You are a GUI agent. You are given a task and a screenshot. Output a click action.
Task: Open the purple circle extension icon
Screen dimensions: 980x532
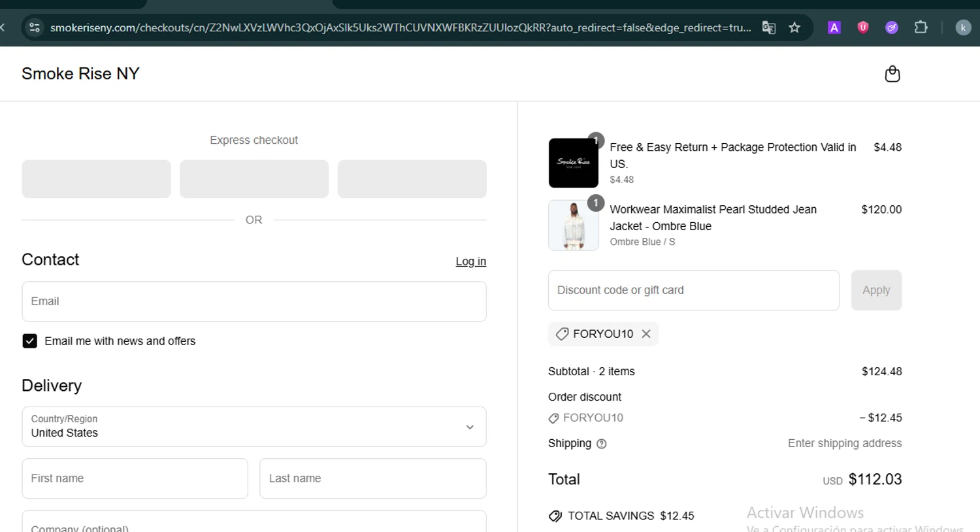point(892,27)
